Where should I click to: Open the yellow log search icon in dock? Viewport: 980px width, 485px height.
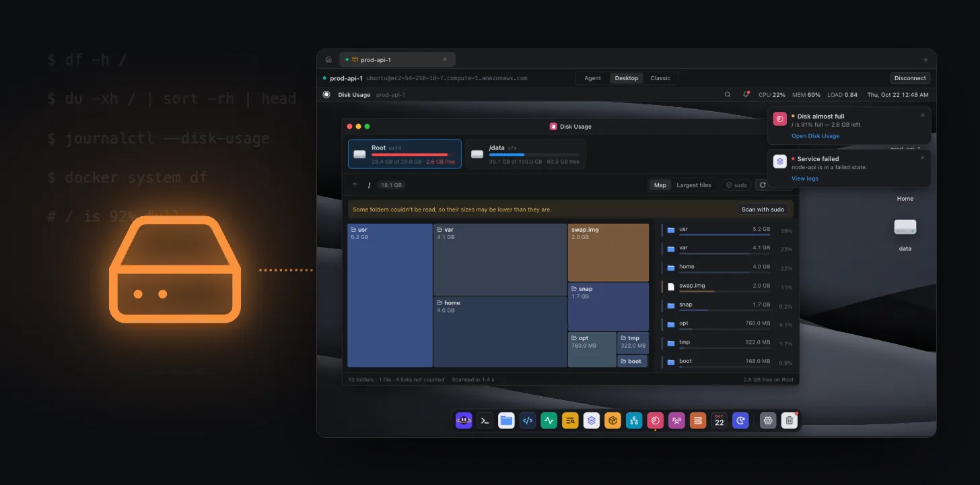click(x=570, y=421)
